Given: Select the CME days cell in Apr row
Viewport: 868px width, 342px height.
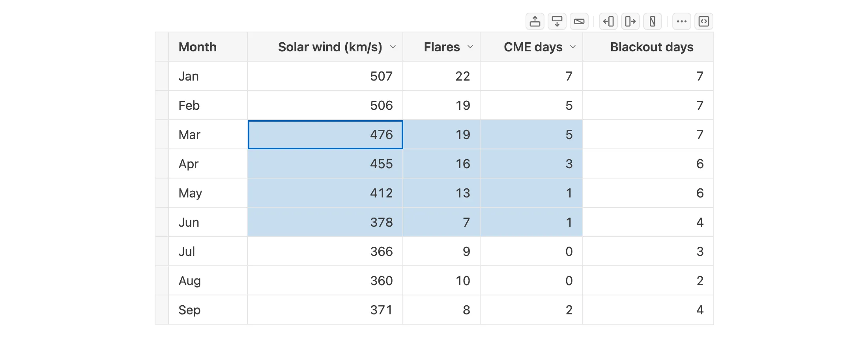Looking at the screenshot, I should click(531, 164).
